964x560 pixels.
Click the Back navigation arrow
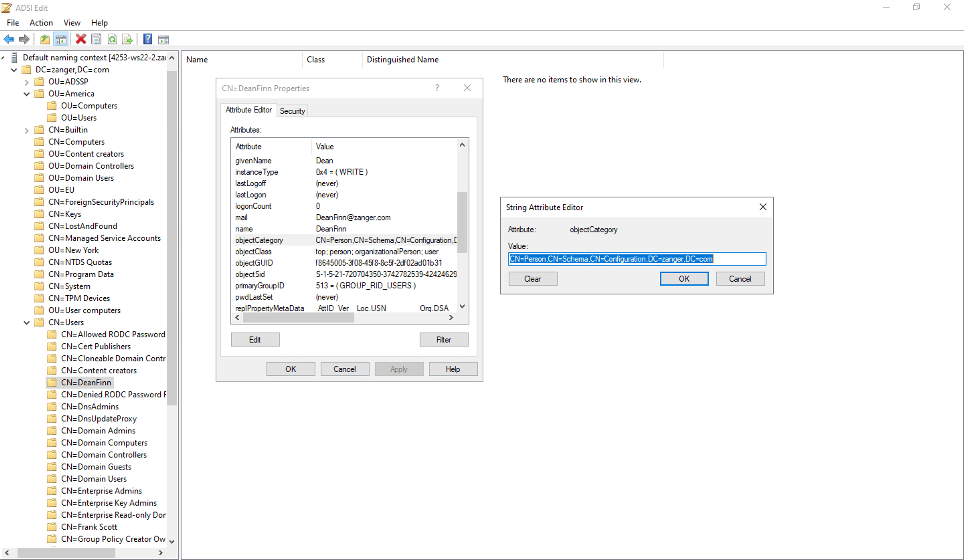click(x=8, y=38)
